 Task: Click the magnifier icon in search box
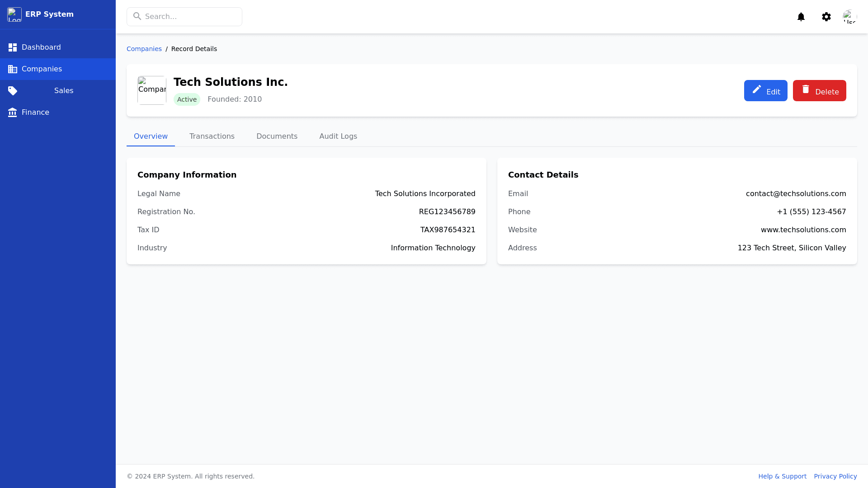click(137, 17)
